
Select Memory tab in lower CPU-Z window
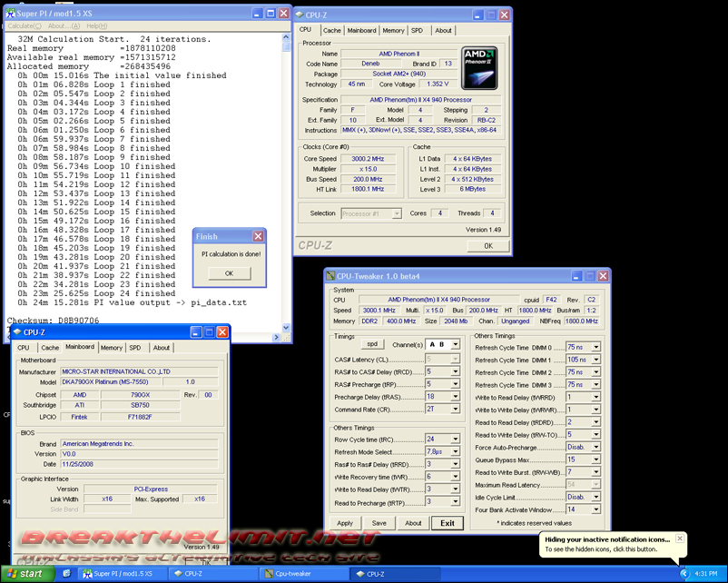112,348
